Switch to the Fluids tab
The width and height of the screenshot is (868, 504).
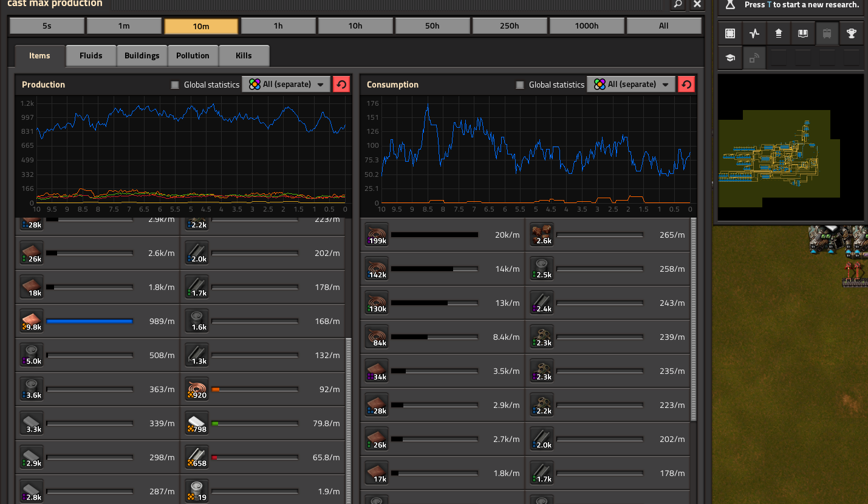(x=91, y=55)
